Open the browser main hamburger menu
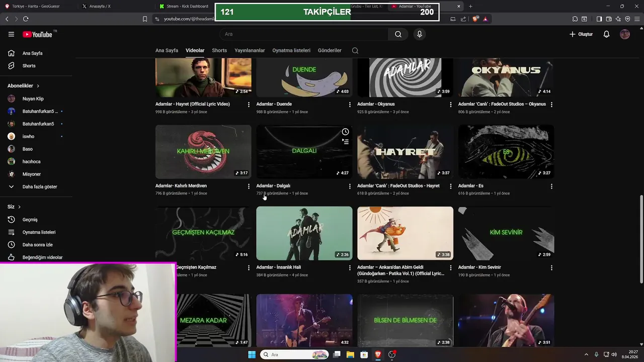Screen dimensions: 644x362 click(637, 19)
